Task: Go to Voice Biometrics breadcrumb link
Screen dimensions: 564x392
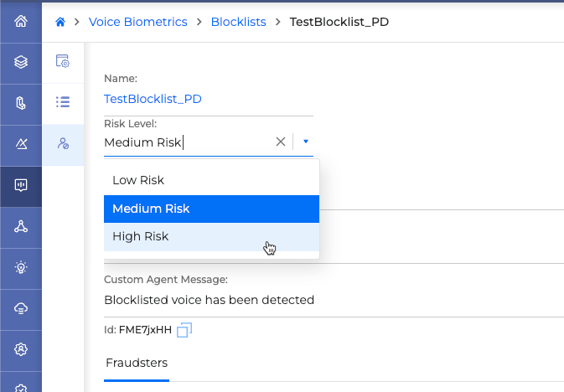Action: (137, 22)
